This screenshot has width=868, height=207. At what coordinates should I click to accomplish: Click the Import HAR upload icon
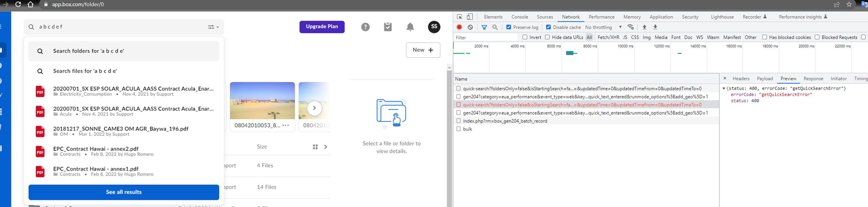click(644, 27)
